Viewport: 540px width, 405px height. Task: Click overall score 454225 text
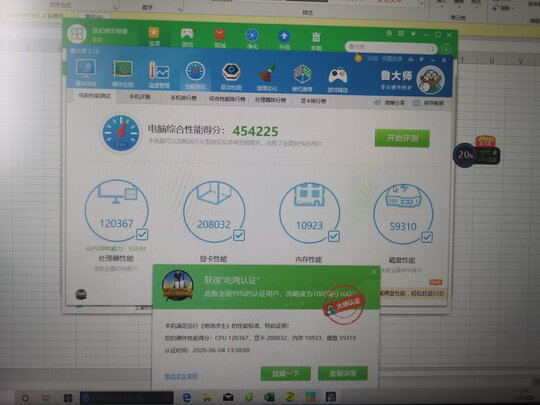255,131
